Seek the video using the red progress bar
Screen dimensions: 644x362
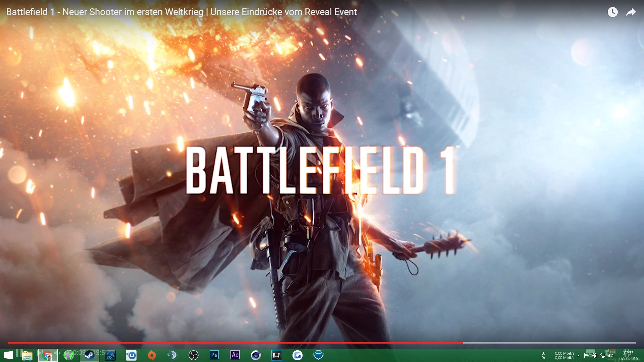pyautogui.click(x=322, y=343)
